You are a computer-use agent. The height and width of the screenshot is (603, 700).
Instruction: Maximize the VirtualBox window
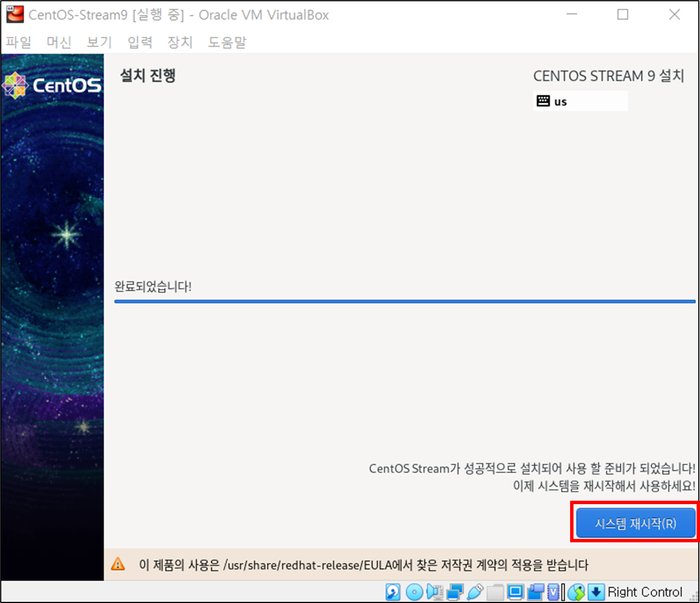point(622,15)
